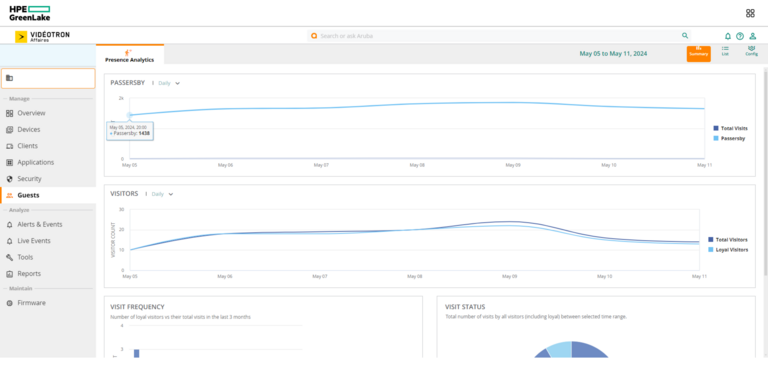
Task: Open Alerts & Events in the sidebar
Action: tap(40, 224)
